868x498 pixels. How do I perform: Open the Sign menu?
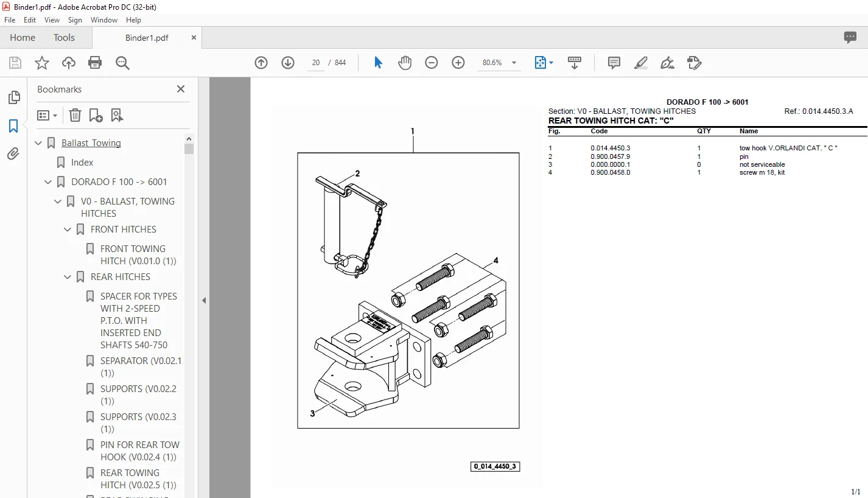[75, 20]
